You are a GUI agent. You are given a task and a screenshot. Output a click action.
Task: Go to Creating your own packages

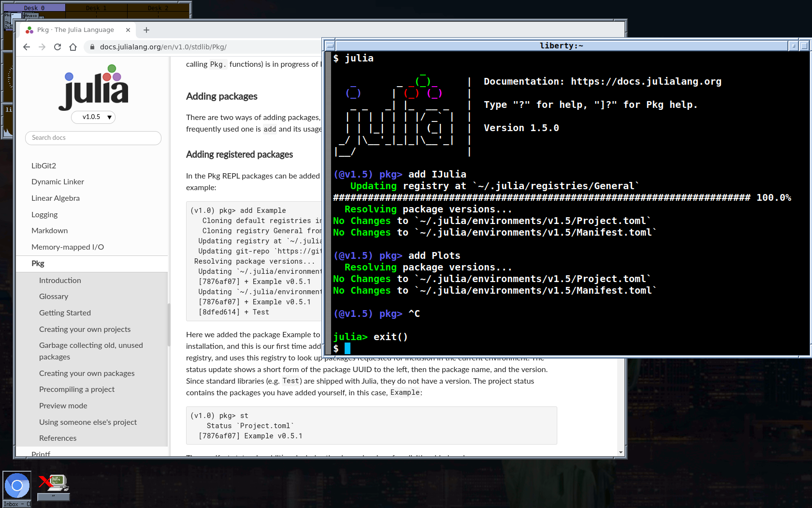click(87, 374)
